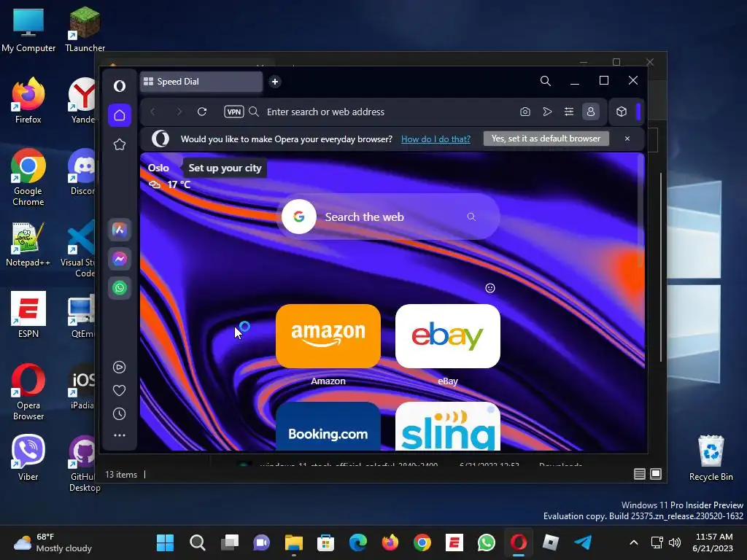Open Microsoft Edge from the taskbar
Screen dimensions: 747x560
[x=357, y=542]
